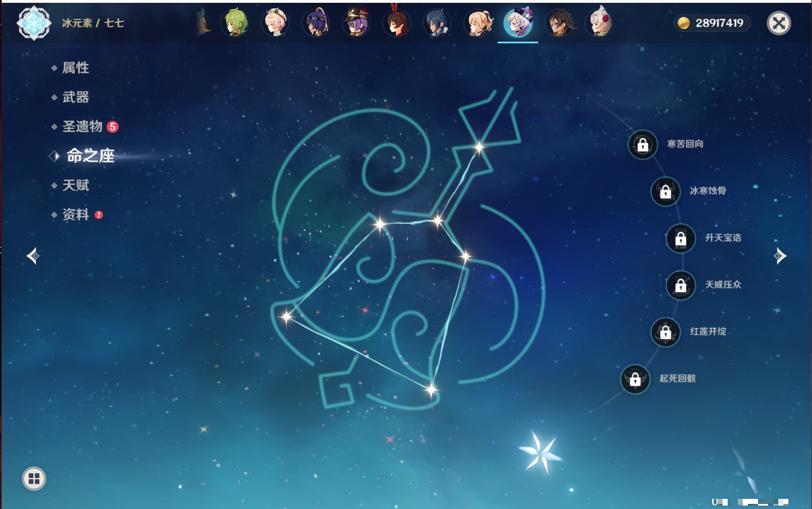Click the Mora amount 28917419

719,23
